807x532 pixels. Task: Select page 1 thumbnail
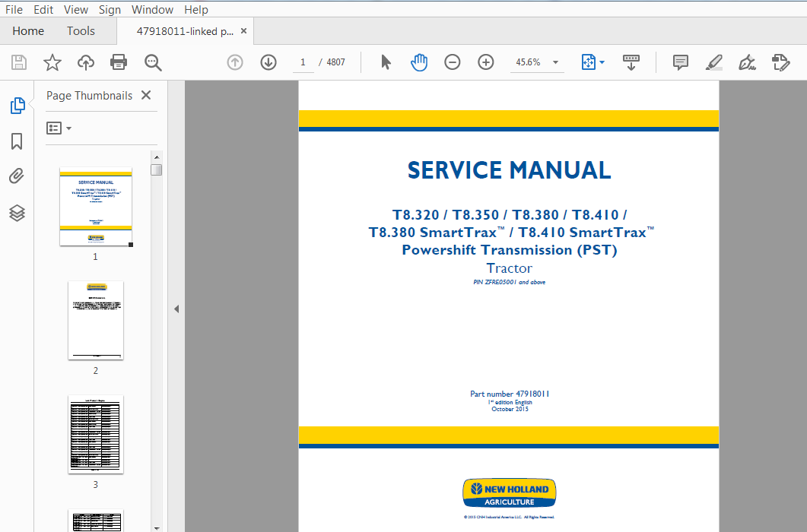(96, 207)
